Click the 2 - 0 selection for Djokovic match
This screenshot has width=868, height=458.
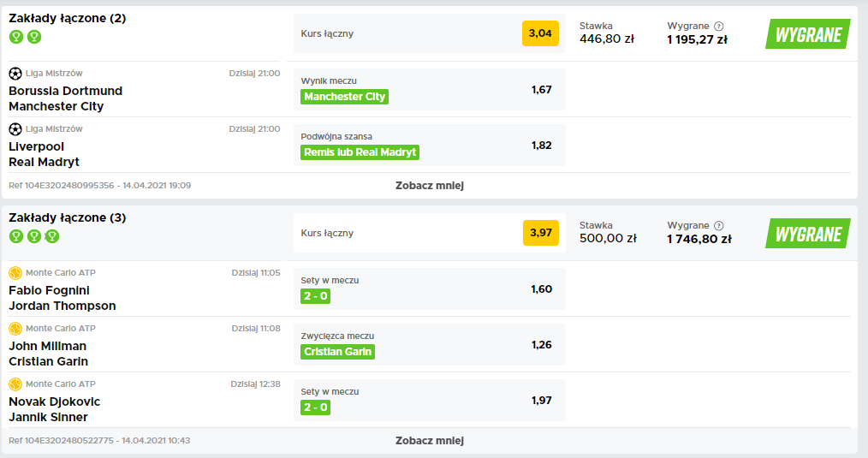(x=316, y=407)
